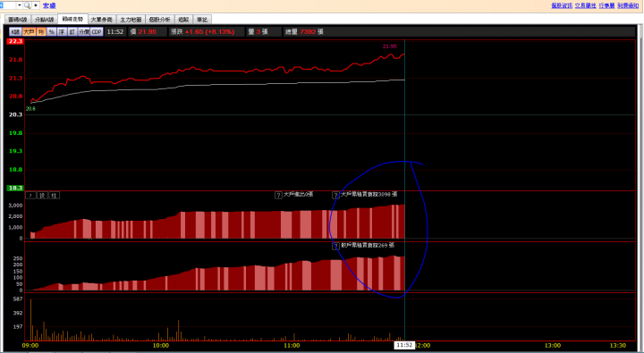Click the 漲跌 ▲1.65 (+8.13%) readout
644x353 pixels.
click(x=202, y=31)
